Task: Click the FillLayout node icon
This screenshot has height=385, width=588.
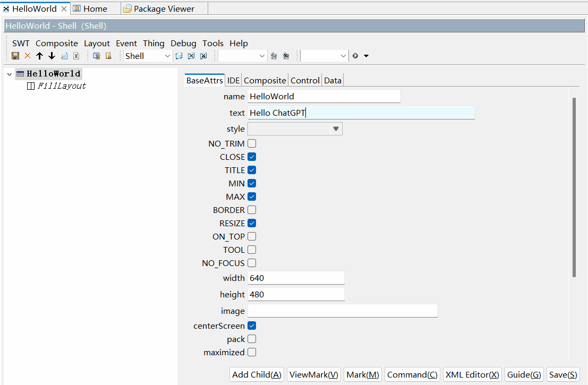Action: point(31,86)
